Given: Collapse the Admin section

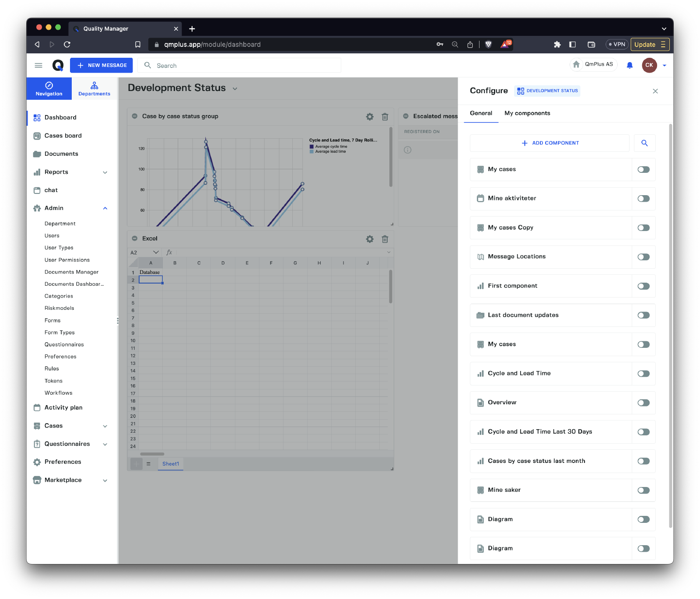Looking at the screenshot, I should coord(105,208).
